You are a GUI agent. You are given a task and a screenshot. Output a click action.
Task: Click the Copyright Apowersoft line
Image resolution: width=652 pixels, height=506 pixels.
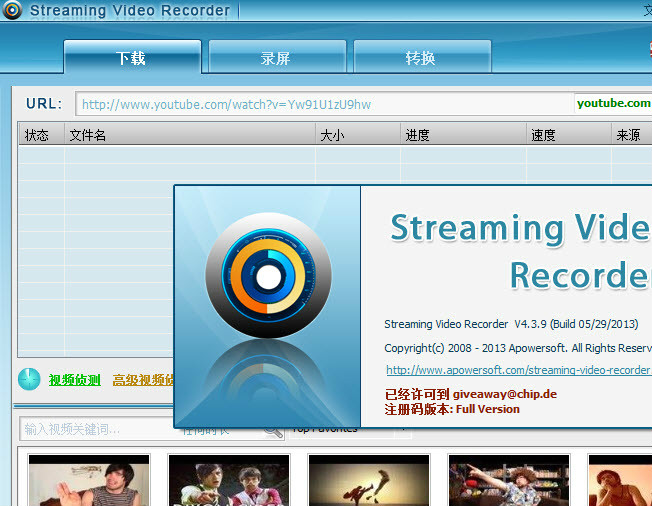coord(518,348)
